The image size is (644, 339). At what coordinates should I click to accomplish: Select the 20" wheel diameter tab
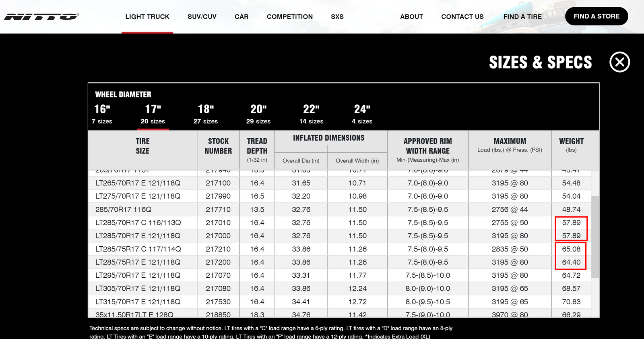point(258,114)
